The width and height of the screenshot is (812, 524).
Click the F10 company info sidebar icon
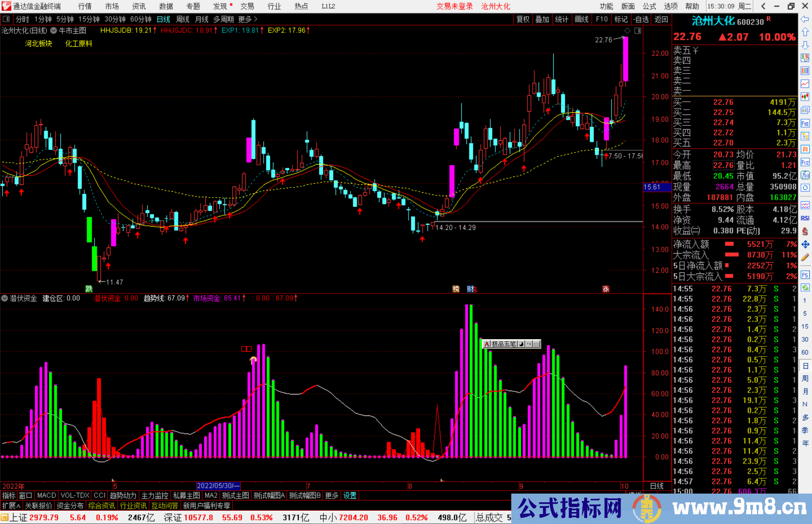click(x=805, y=123)
